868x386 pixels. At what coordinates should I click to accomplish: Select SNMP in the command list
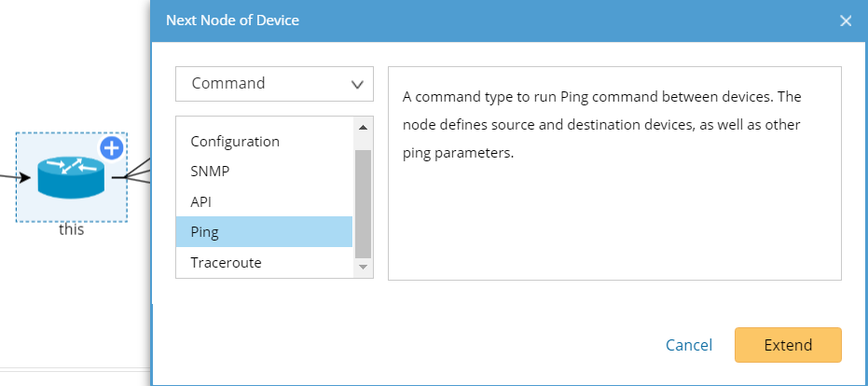point(210,172)
